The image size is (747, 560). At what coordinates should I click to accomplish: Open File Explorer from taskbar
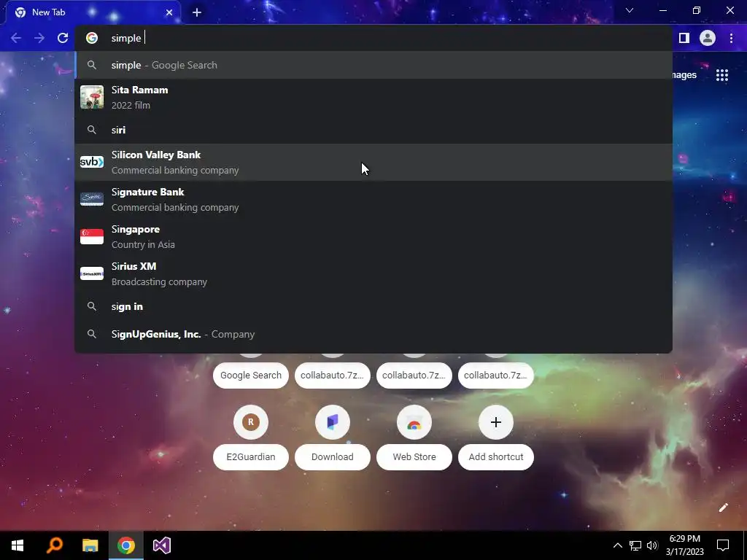[x=90, y=545]
